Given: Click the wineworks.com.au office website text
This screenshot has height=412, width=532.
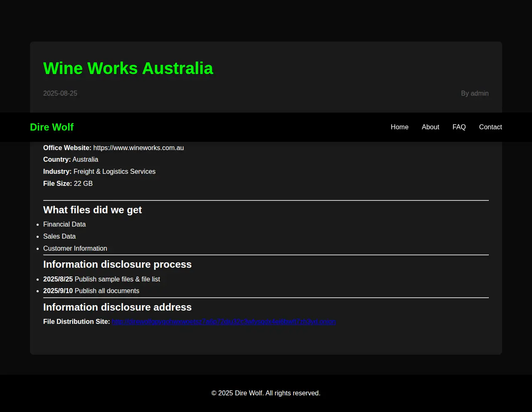Looking at the screenshot, I should [138, 148].
